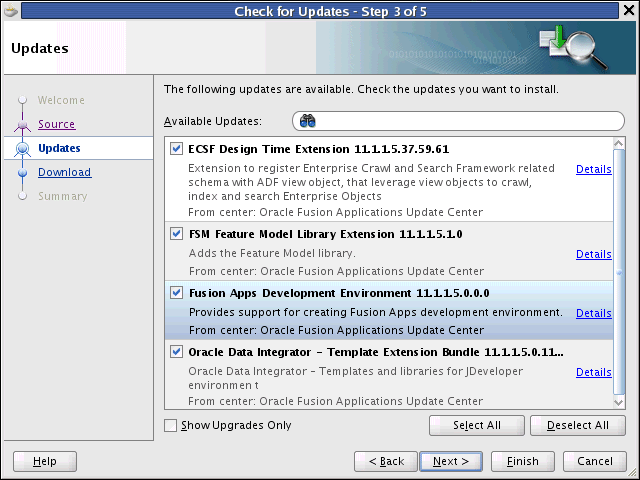
Task: Enable Show Upgrades Only checkbox
Action: coord(171,425)
